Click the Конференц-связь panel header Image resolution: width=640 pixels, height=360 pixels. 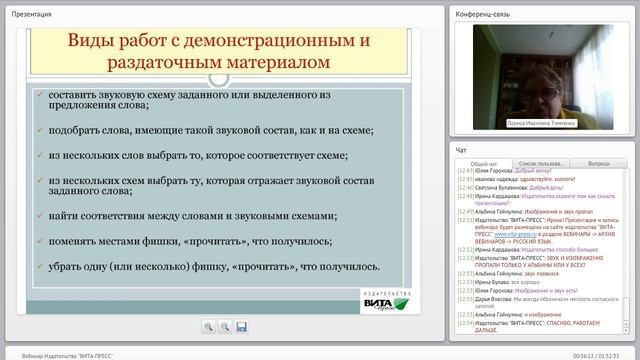point(482,14)
